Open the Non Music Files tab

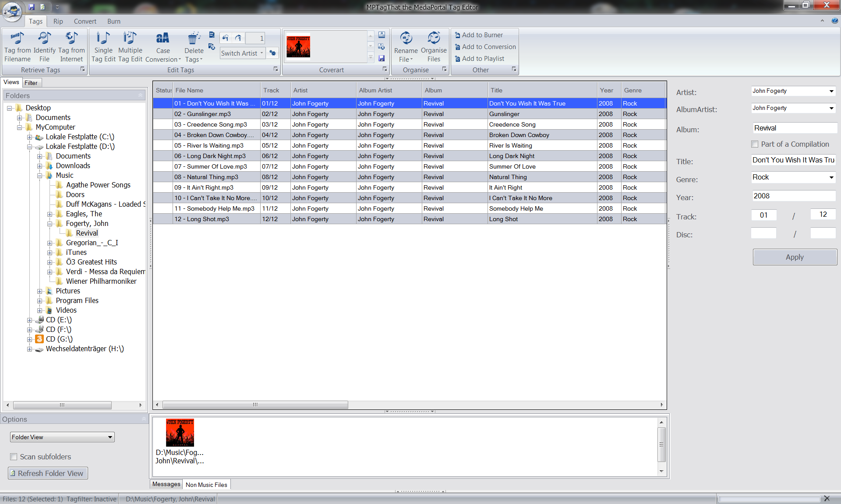click(206, 485)
